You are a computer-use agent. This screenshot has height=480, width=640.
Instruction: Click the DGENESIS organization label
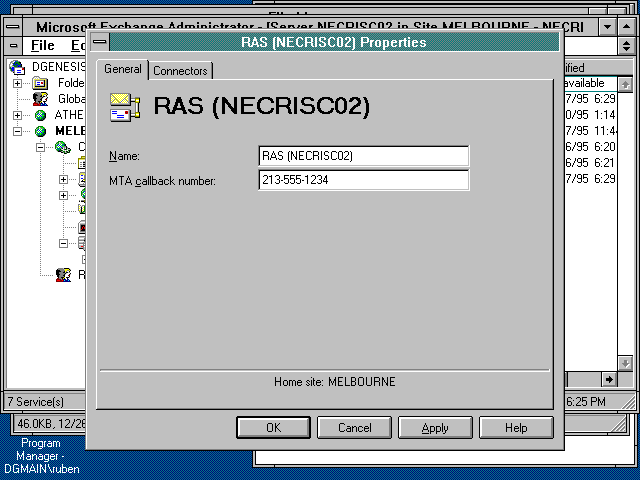[x=59, y=67]
